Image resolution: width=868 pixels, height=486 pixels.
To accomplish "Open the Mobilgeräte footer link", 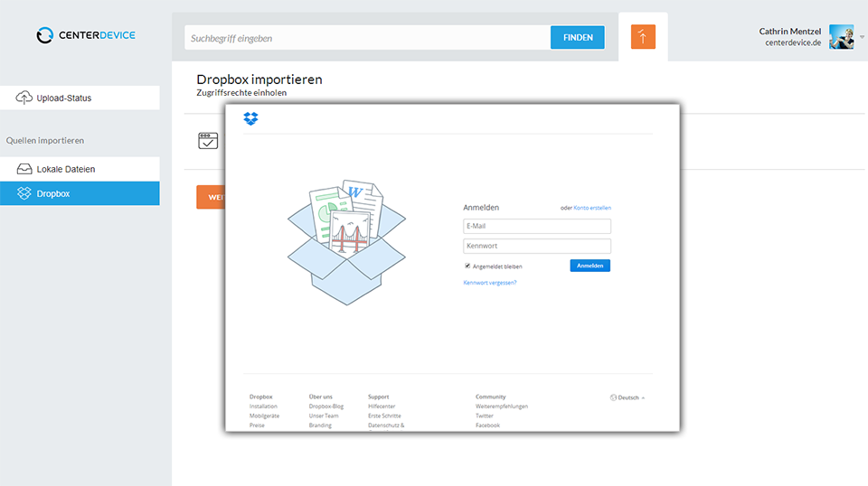I will pyautogui.click(x=265, y=416).
